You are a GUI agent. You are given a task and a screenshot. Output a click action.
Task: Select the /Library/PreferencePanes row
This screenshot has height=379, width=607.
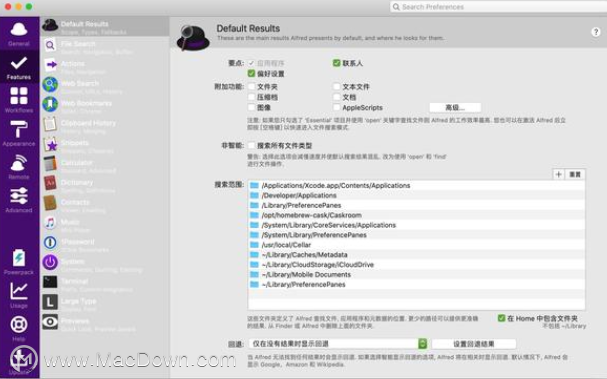pyautogui.click(x=417, y=205)
